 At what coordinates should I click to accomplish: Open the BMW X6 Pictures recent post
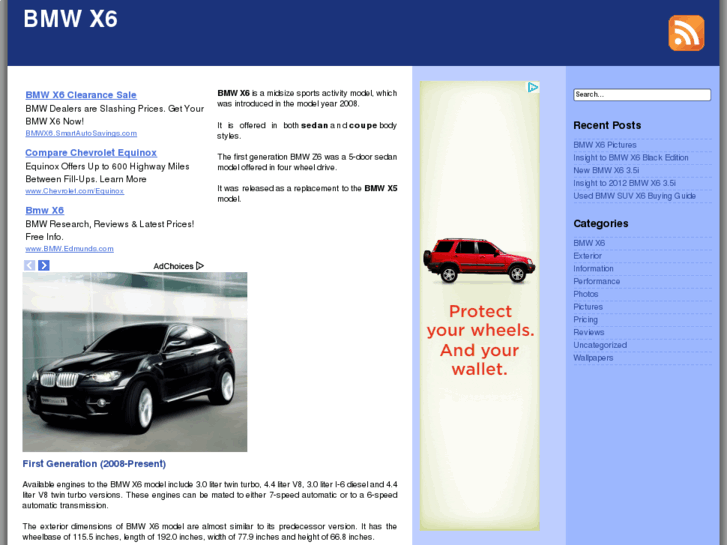point(605,145)
